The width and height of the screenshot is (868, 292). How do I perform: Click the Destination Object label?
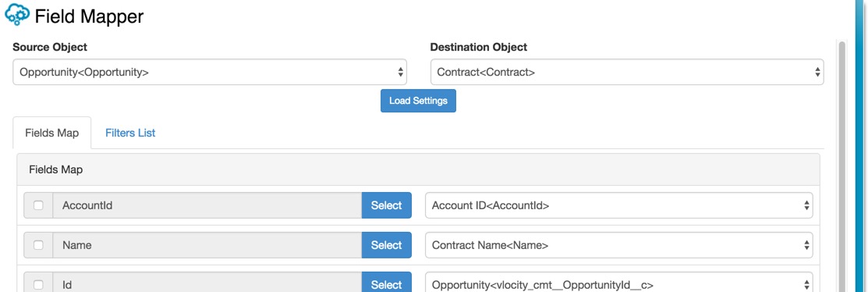click(x=478, y=47)
